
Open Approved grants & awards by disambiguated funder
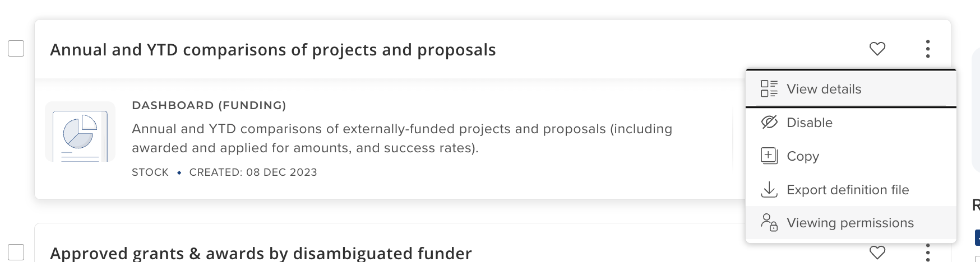[261, 253]
